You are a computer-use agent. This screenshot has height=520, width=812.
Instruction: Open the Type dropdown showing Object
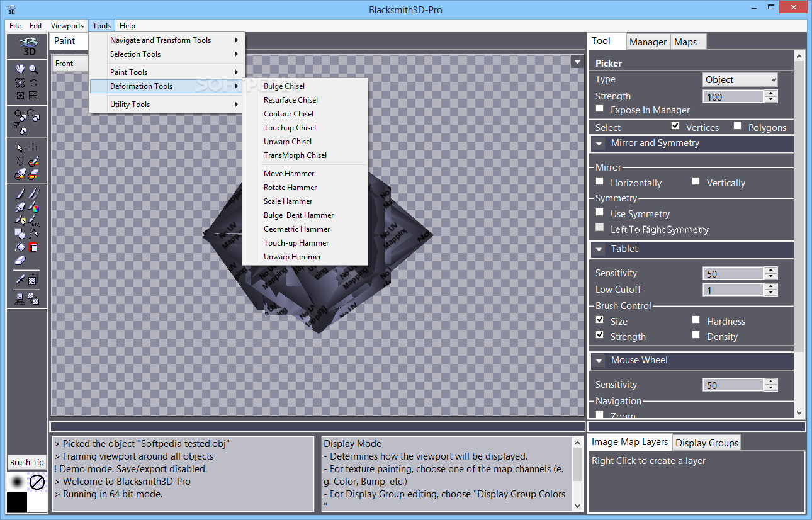coord(740,80)
